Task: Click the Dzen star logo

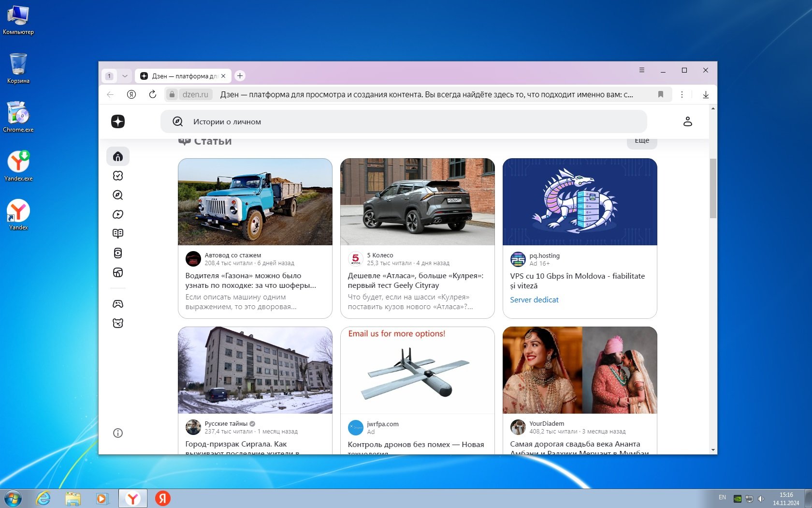Action: pyautogui.click(x=118, y=121)
